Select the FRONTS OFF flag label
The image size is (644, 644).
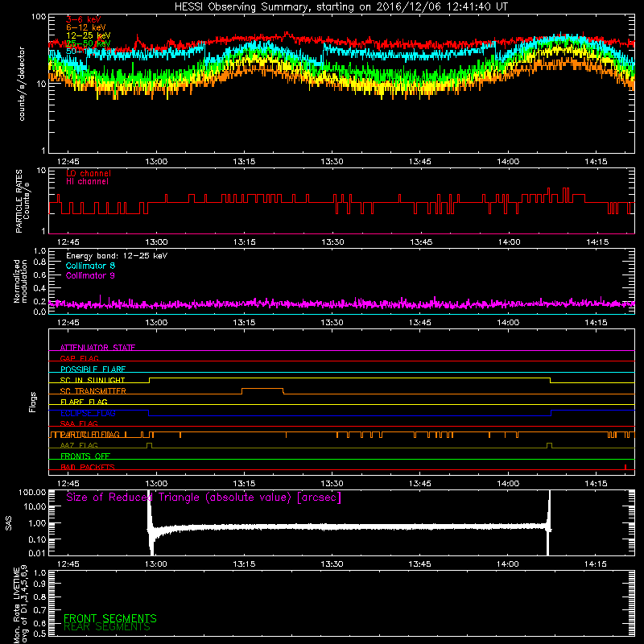(85, 456)
